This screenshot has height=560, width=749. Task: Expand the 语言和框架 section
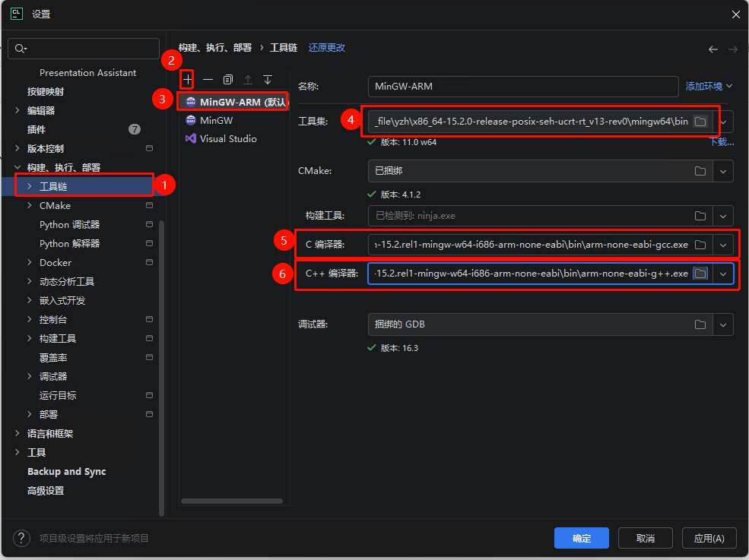[17, 434]
